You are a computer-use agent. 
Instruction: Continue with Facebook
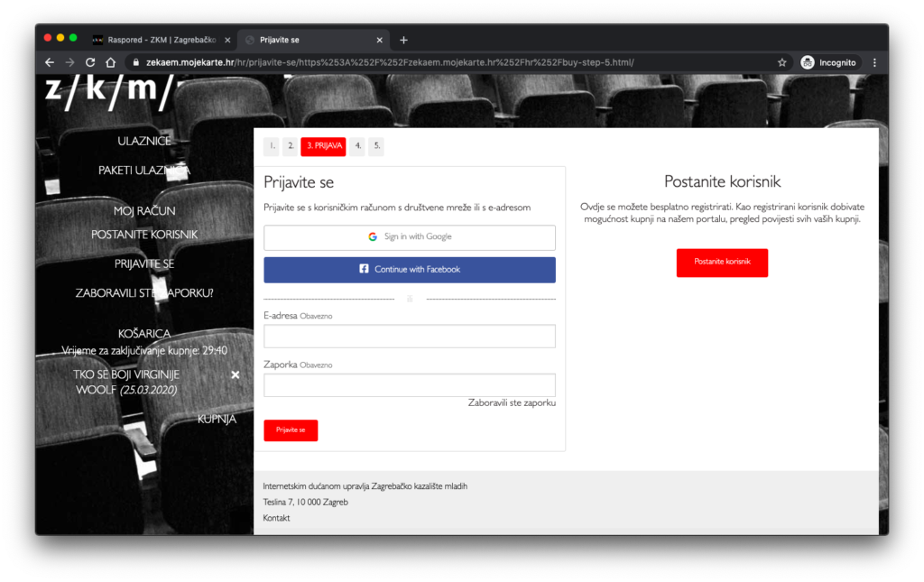(x=409, y=270)
